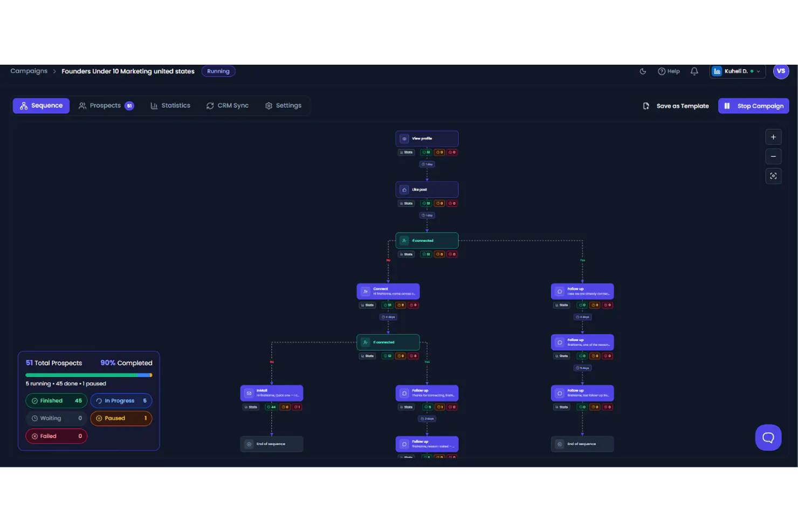Open Stats under second If connected node

pyautogui.click(x=367, y=356)
